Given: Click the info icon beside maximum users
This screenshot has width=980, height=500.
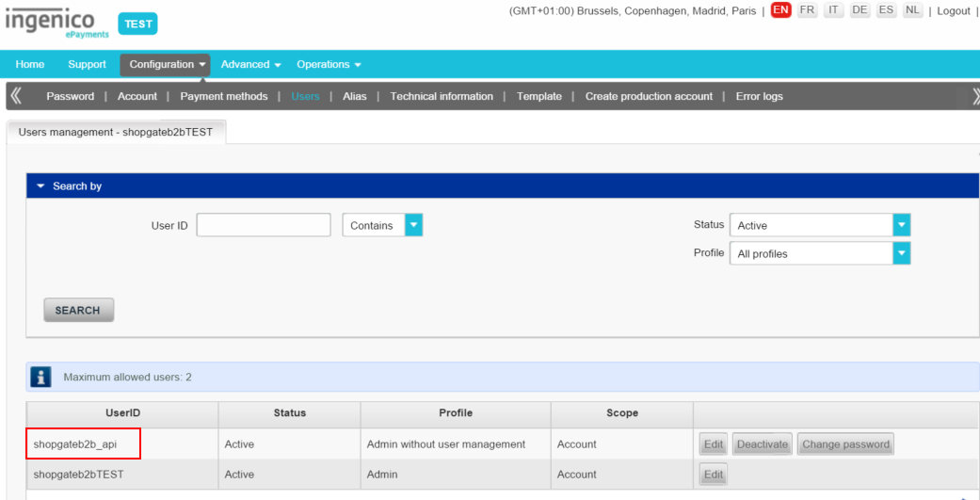Looking at the screenshot, I should (40, 377).
